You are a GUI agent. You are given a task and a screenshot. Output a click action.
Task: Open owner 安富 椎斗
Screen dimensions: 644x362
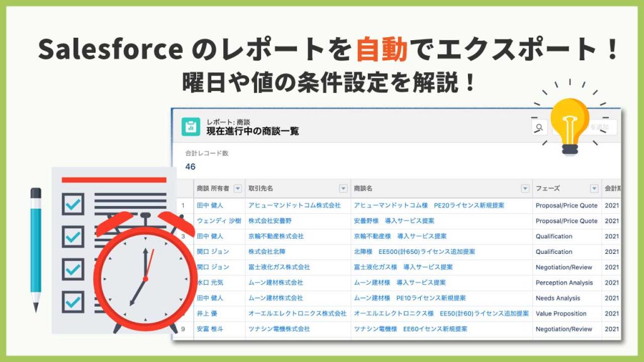(x=210, y=329)
